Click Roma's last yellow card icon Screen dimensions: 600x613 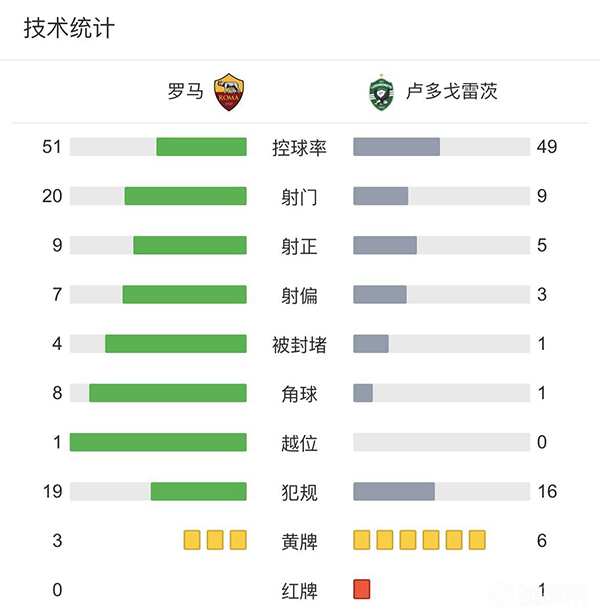click(238, 541)
